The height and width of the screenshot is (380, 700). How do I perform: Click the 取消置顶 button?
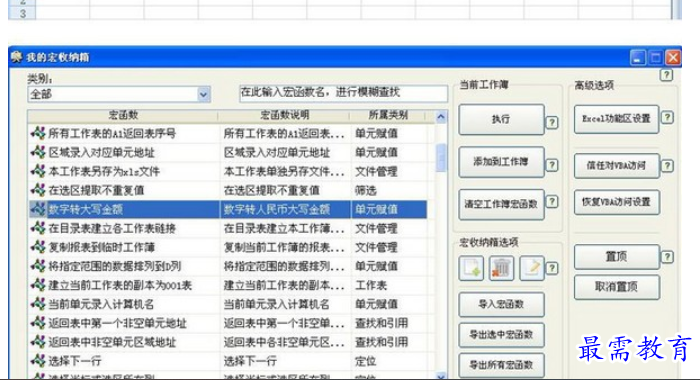point(617,287)
